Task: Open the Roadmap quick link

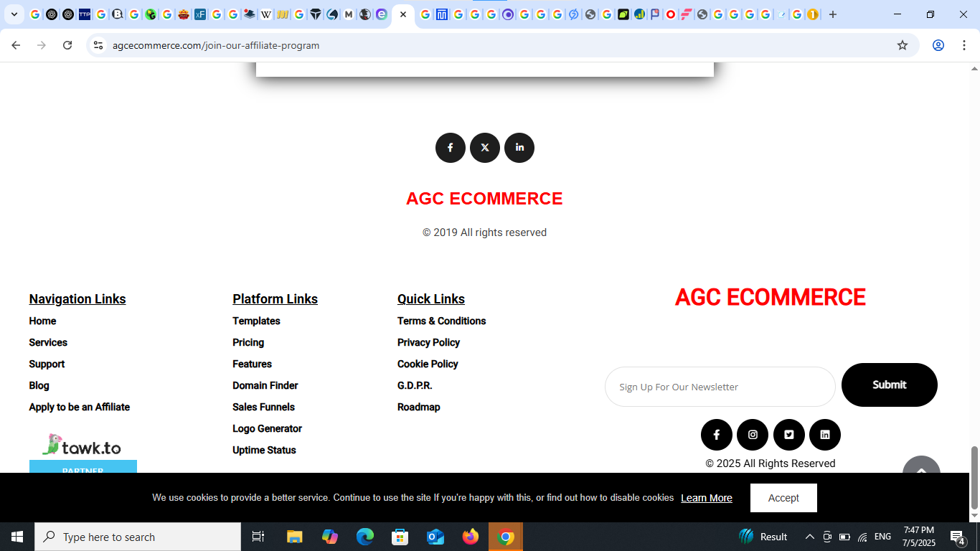Action: (x=419, y=407)
